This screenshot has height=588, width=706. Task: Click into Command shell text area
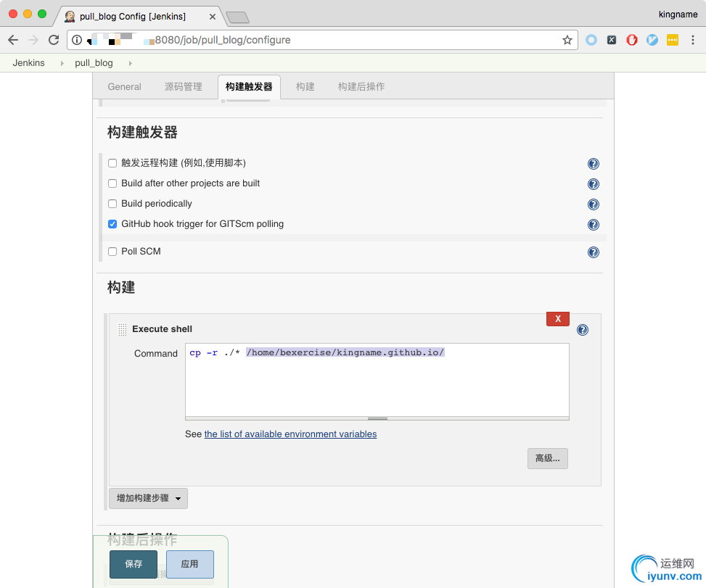click(377, 380)
